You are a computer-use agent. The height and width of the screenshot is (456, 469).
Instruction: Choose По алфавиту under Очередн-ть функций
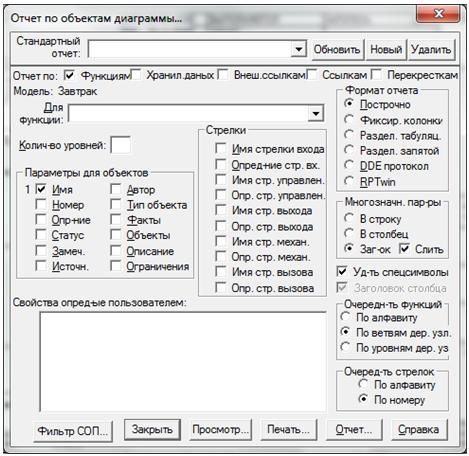click(345, 317)
